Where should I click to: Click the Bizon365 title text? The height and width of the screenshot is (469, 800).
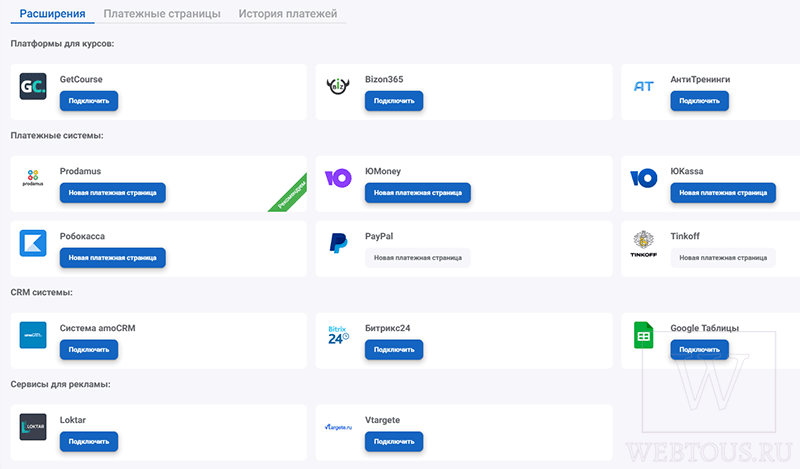tap(384, 79)
